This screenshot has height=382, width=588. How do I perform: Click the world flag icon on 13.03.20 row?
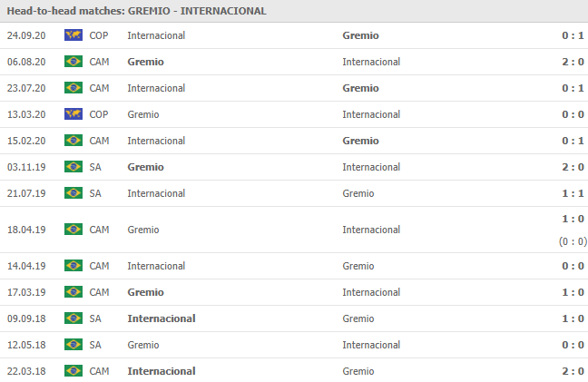[73, 114]
